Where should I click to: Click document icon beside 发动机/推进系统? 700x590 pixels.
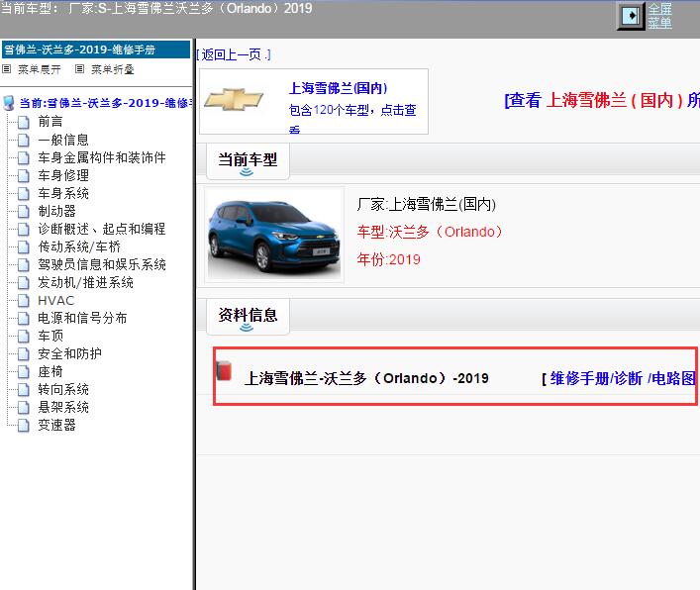(24, 282)
